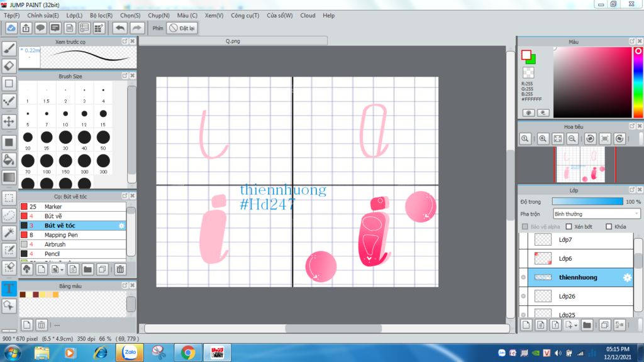
Task: Duplicate the selected brush
Action: (103, 269)
